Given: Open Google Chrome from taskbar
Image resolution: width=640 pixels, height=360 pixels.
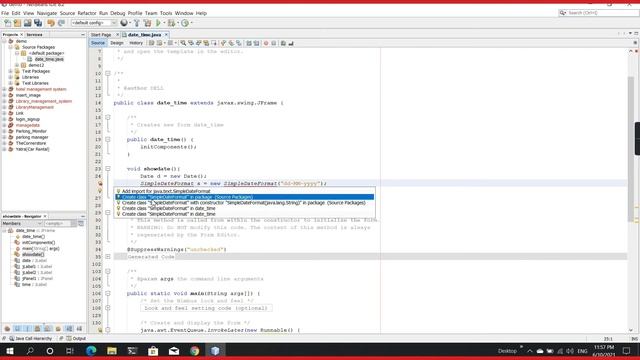Looking at the screenshot, I should pos(195,351).
